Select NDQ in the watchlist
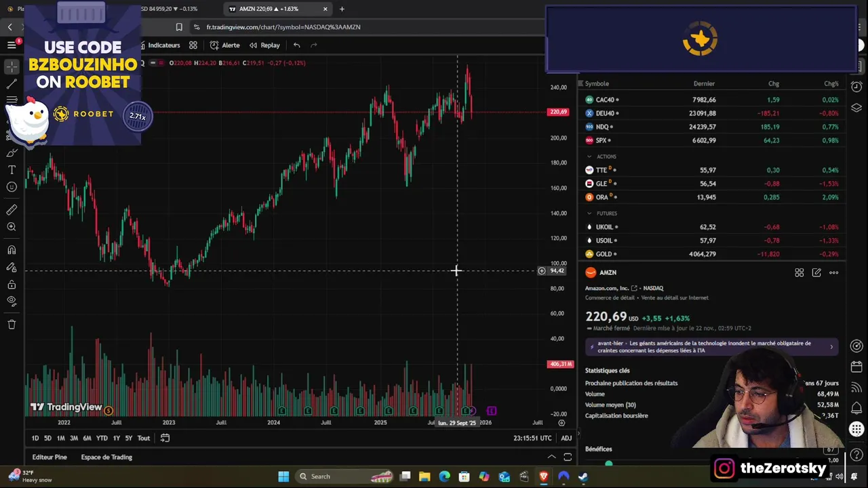Viewport: 868px width, 488px height. click(x=712, y=127)
